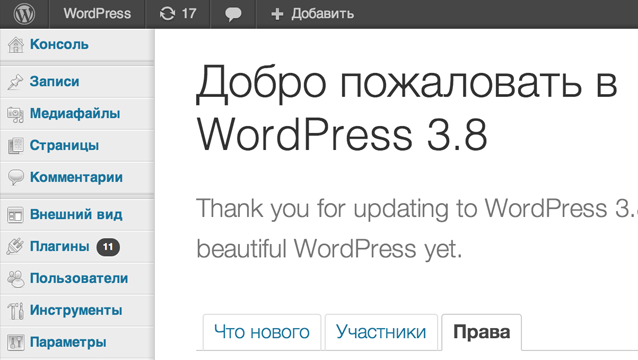
Task: Click the Пользователи users icon
Action: 16,279
